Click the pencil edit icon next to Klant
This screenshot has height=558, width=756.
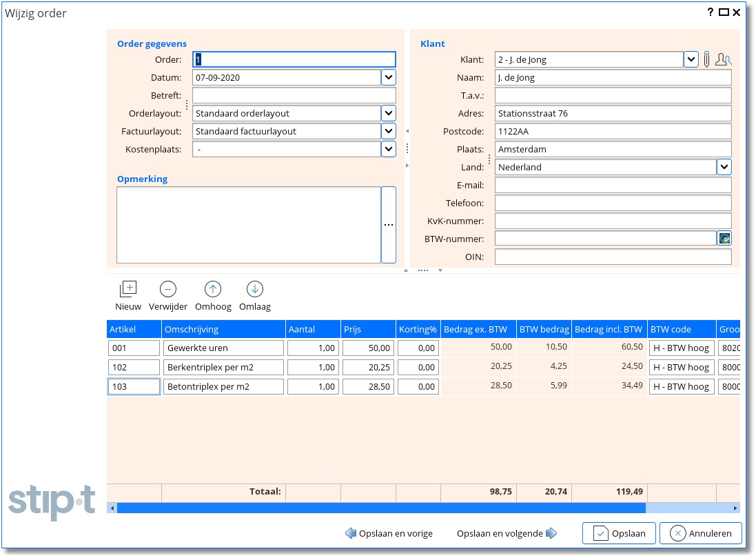(x=706, y=60)
